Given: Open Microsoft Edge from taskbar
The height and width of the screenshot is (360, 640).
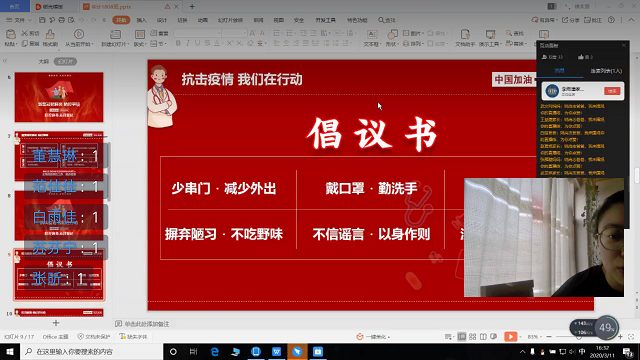Looking at the screenshot, I should point(215,351).
